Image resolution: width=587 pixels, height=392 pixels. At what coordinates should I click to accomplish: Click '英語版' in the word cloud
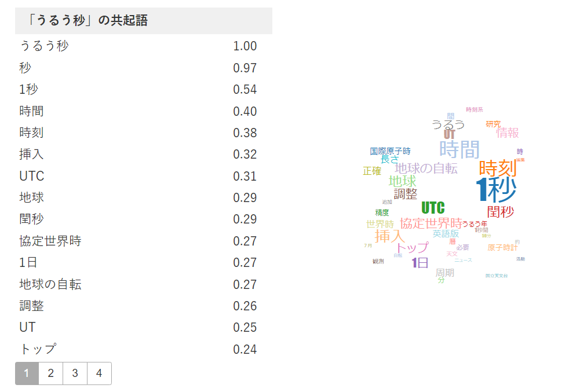[x=446, y=234]
